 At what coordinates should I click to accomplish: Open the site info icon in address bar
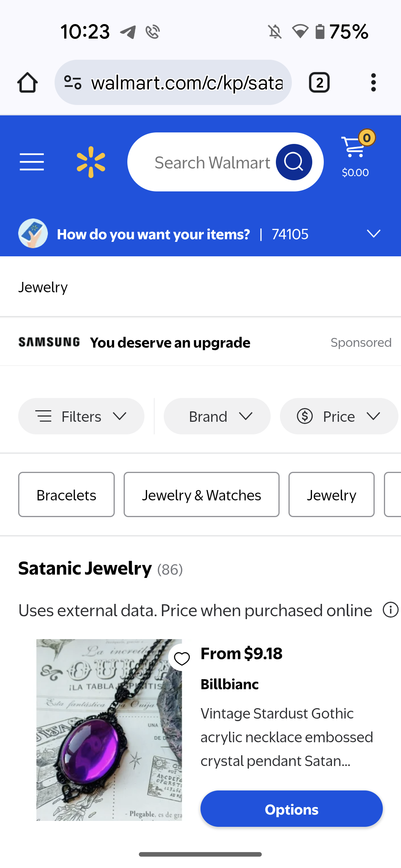point(73,82)
